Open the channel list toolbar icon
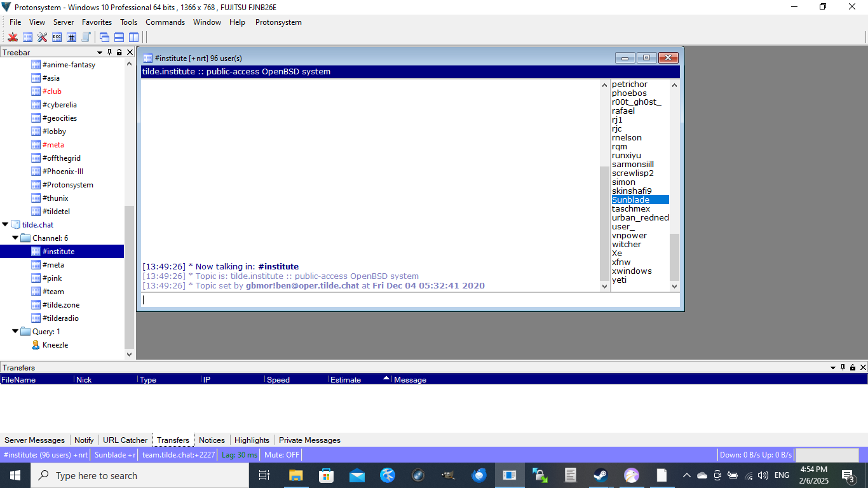868x488 pixels. [27, 37]
